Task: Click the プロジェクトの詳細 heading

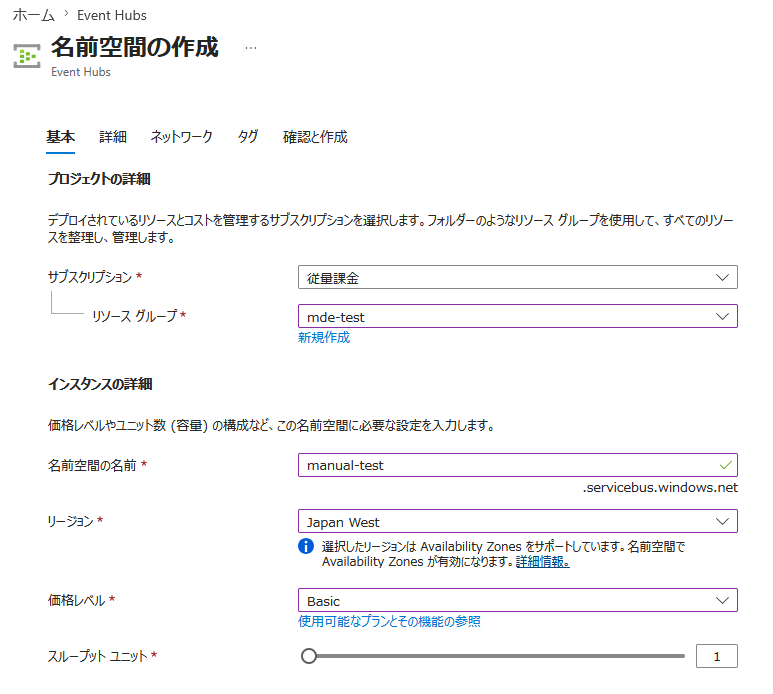Action: pos(99,179)
